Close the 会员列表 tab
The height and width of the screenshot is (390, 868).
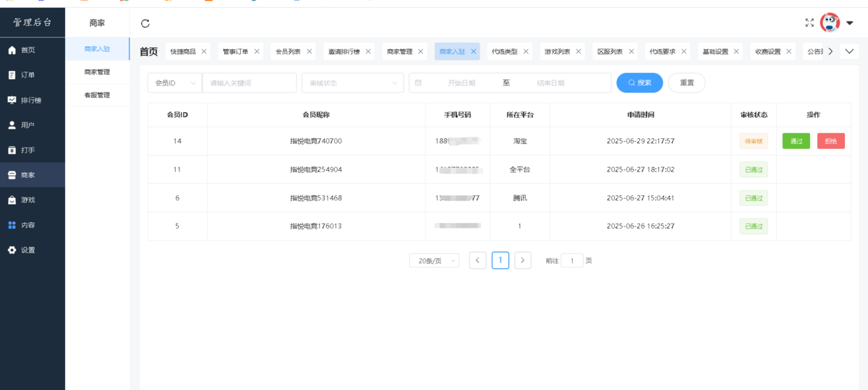[310, 51]
